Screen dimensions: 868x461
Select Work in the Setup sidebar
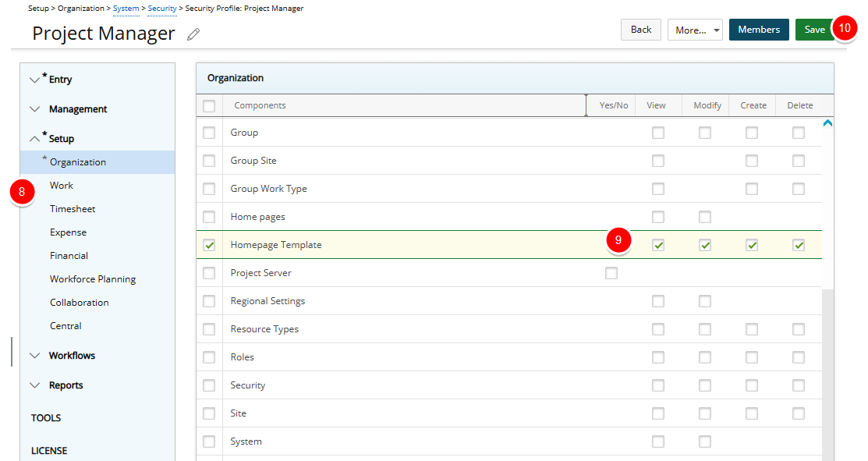(x=61, y=185)
